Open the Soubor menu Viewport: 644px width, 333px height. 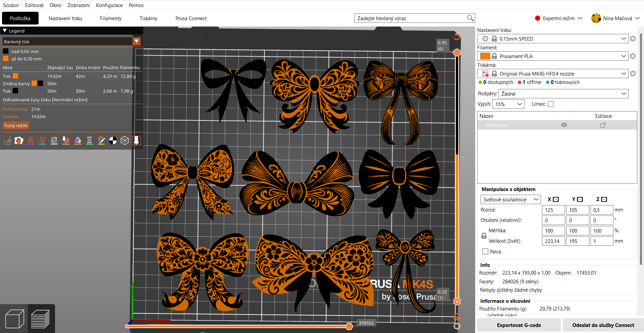pos(11,5)
